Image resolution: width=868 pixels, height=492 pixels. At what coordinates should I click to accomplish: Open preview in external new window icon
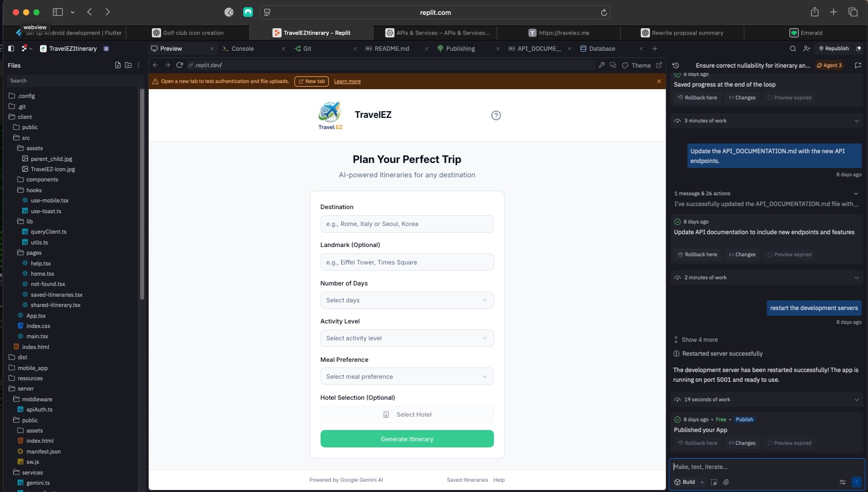(659, 65)
